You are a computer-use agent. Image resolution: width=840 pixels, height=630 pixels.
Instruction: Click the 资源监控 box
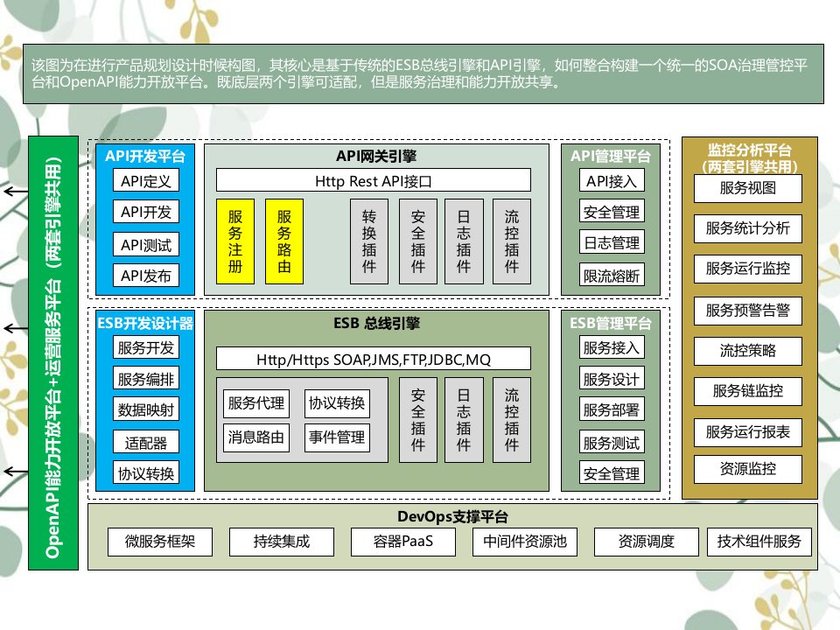click(748, 468)
